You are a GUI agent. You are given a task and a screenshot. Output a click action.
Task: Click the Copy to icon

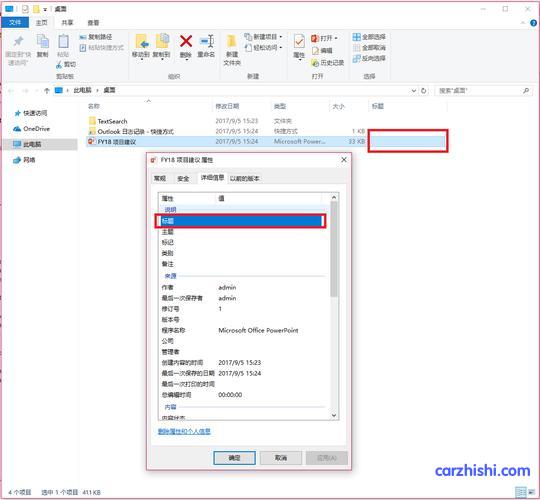click(162, 41)
